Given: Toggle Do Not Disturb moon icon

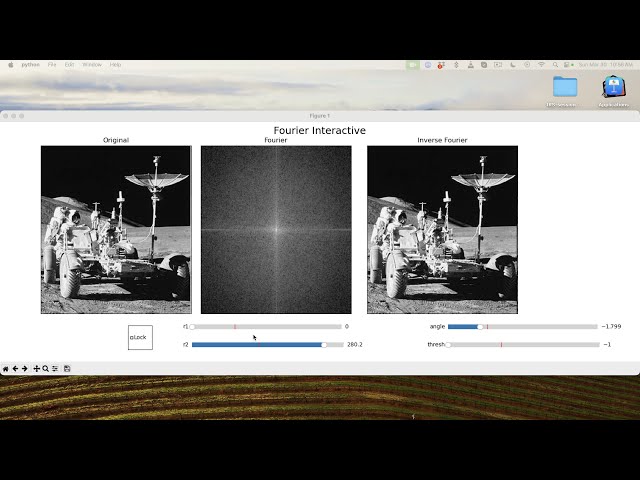Looking at the screenshot, I should click(513, 64).
